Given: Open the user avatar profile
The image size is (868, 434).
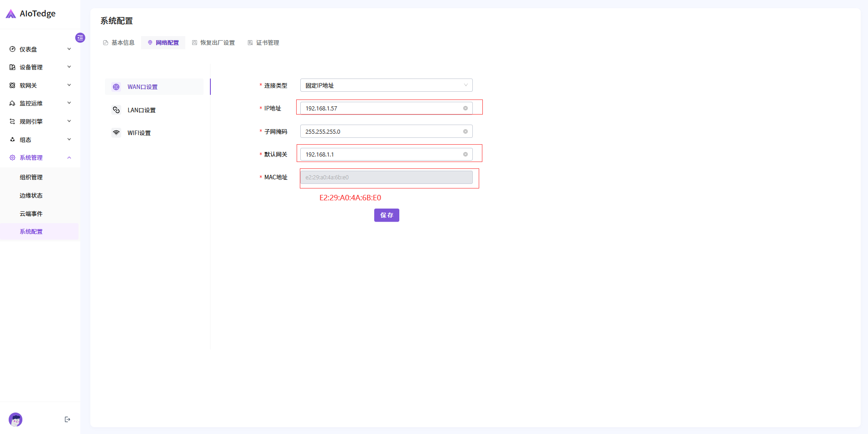Looking at the screenshot, I should point(16,419).
